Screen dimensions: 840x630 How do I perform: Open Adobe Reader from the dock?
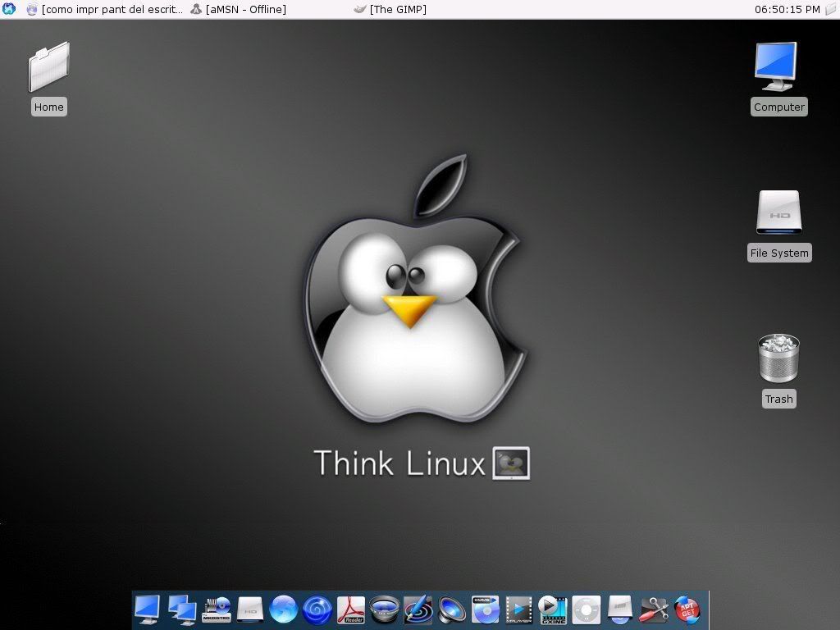(351, 609)
